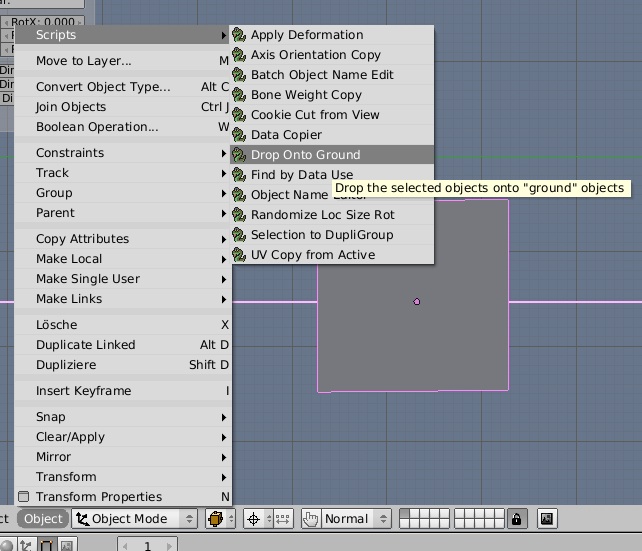Launch the Bone Weight Copy script
Screen dimensions: 642x551
pyautogui.click(x=332, y=95)
